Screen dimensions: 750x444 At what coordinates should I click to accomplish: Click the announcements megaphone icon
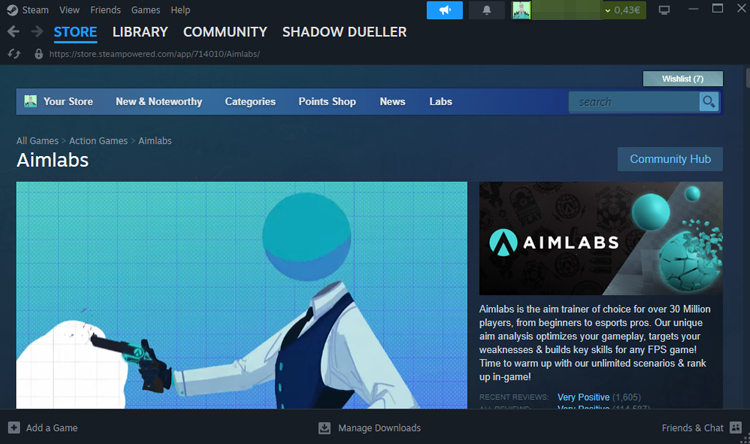tap(445, 10)
